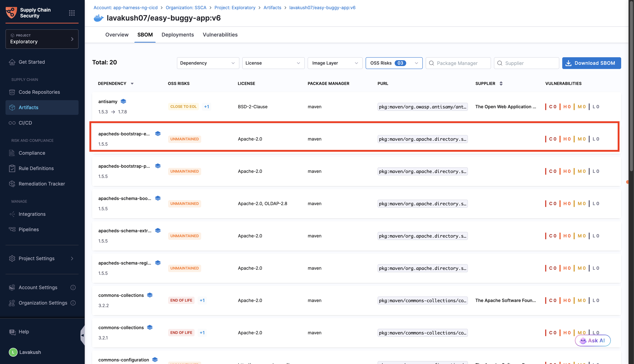
Task: Click the Download SBOM button
Action: click(591, 63)
